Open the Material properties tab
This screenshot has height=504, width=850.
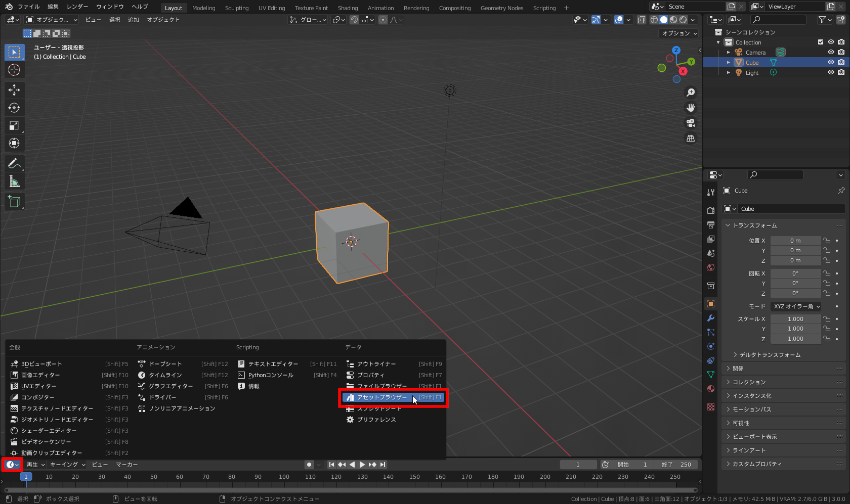pos(711,389)
